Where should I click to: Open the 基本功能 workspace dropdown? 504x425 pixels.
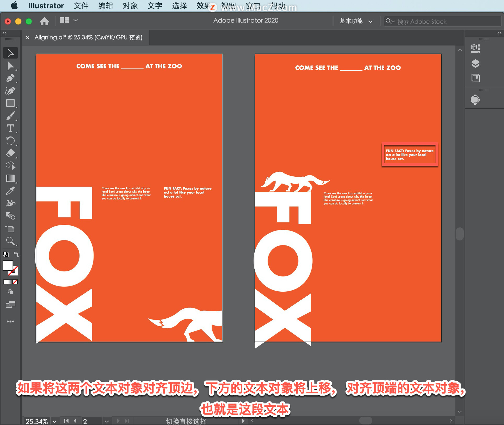point(356,21)
